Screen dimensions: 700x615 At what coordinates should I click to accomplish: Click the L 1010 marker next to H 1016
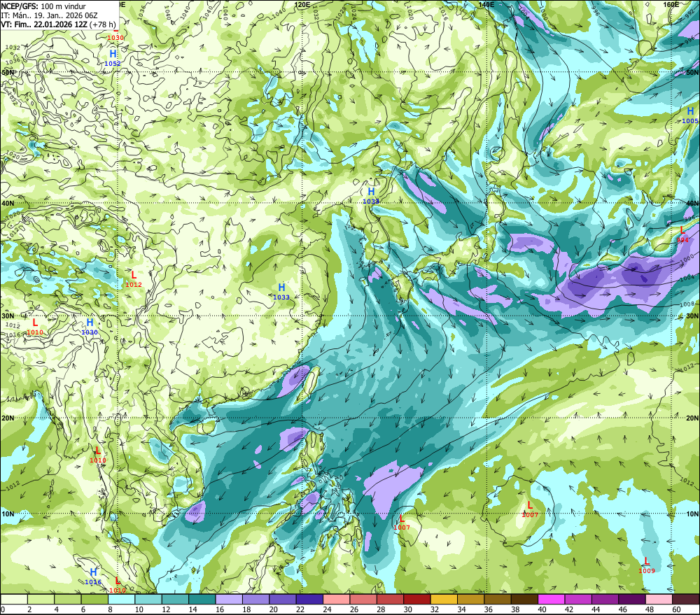point(118,585)
